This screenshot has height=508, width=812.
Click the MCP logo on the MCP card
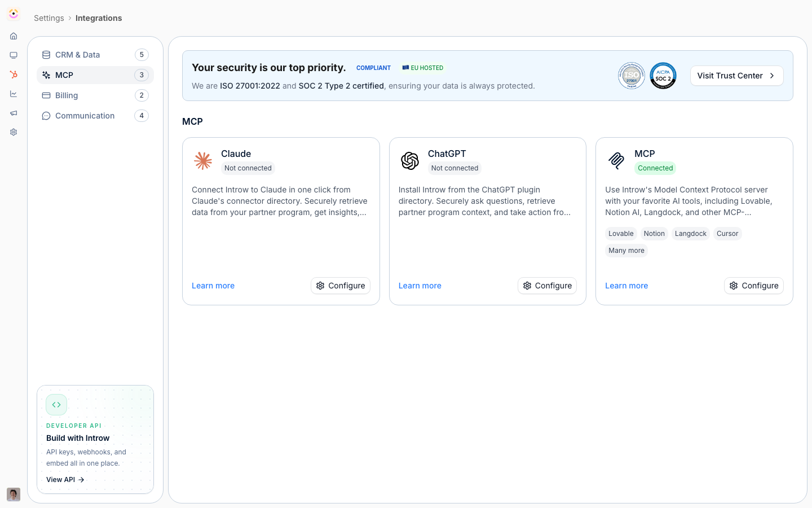point(616,161)
